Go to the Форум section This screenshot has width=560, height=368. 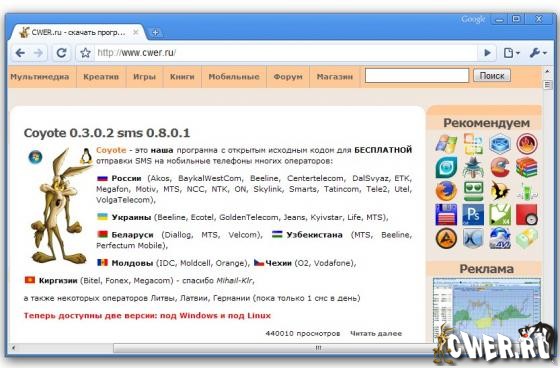point(288,76)
